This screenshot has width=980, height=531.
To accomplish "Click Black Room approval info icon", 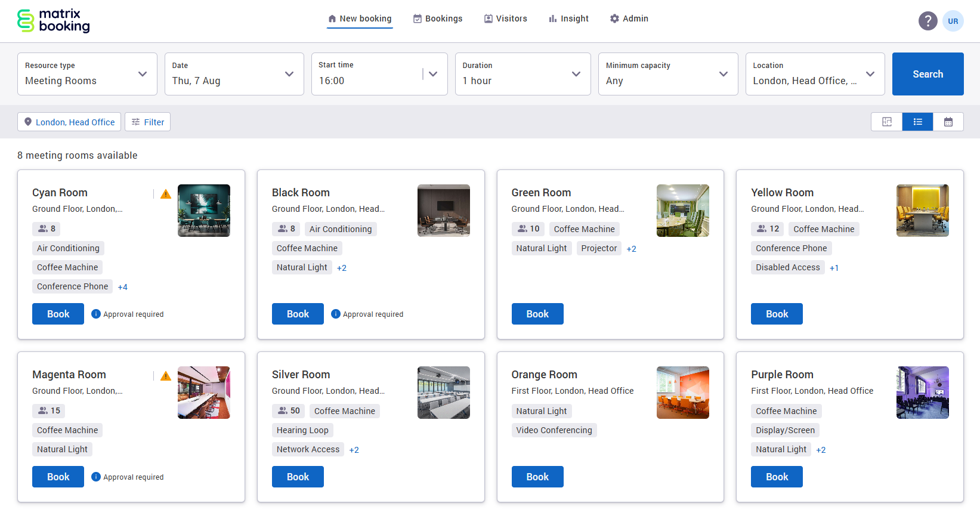I will coord(335,314).
